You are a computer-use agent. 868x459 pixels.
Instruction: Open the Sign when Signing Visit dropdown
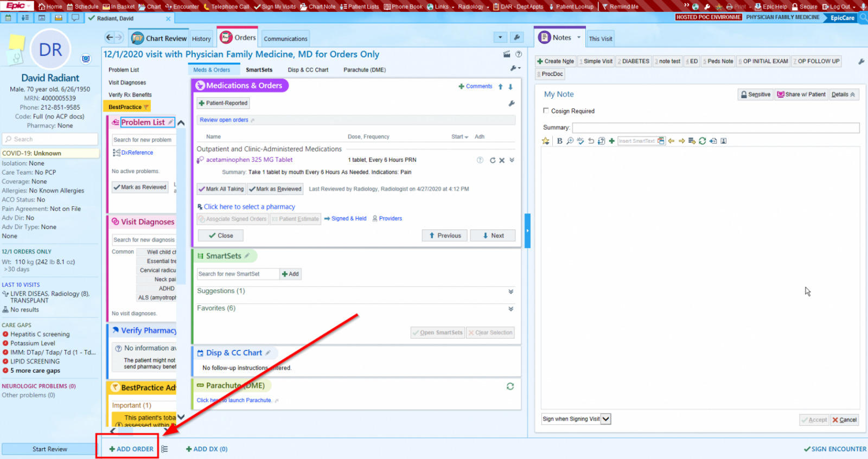point(606,419)
